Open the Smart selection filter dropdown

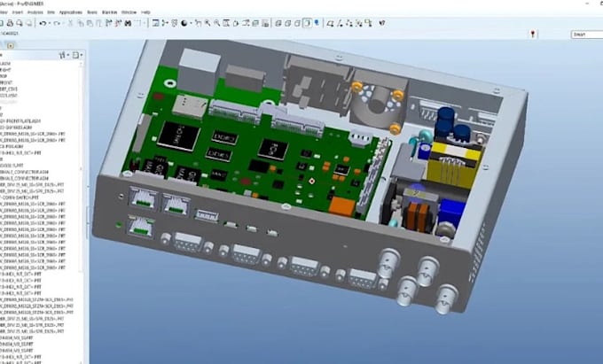pos(587,35)
